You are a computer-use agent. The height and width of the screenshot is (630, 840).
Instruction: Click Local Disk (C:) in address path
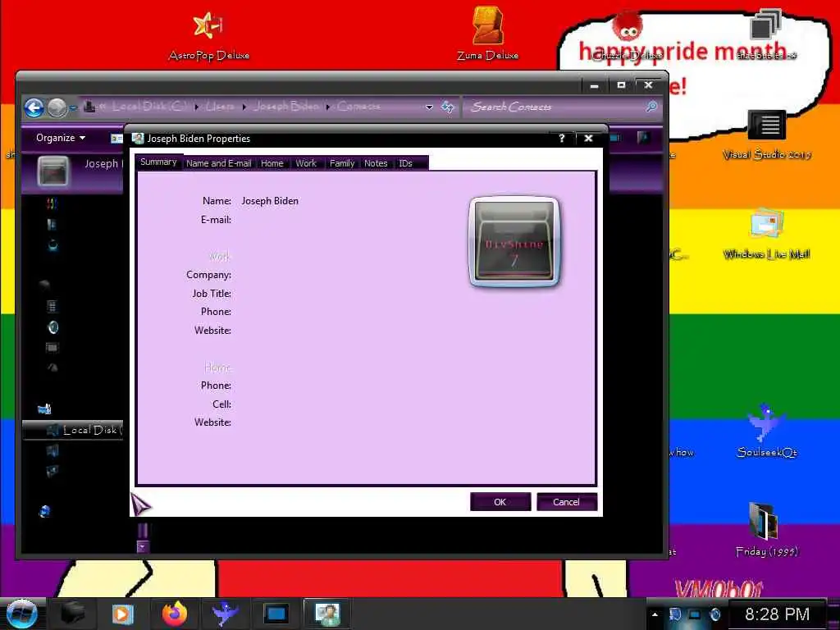click(149, 107)
